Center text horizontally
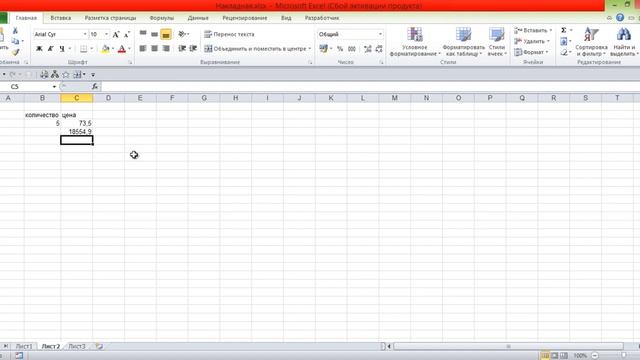The height and width of the screenshot is (360, 640). coord(154,49)
